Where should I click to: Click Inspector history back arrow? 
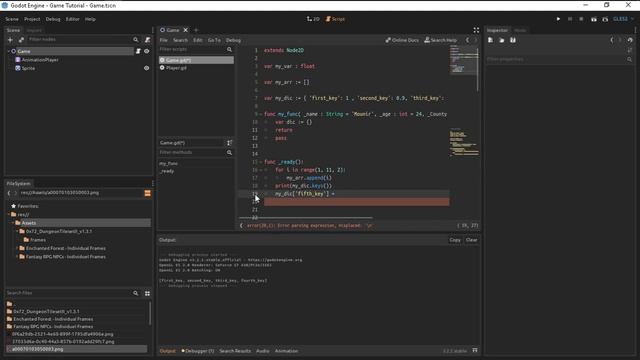611,40
